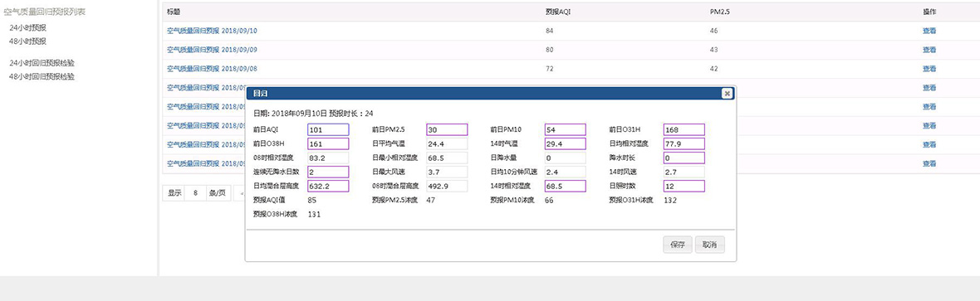Select the 降水时长 input field
The width and height of the screenshot is (980, 301).
684,158
